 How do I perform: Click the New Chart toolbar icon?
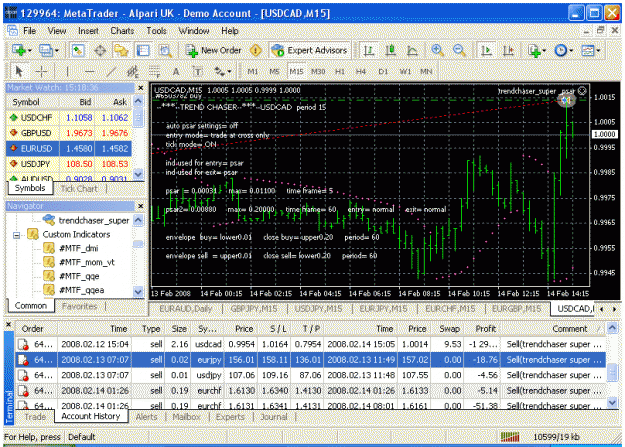(21, 51)
